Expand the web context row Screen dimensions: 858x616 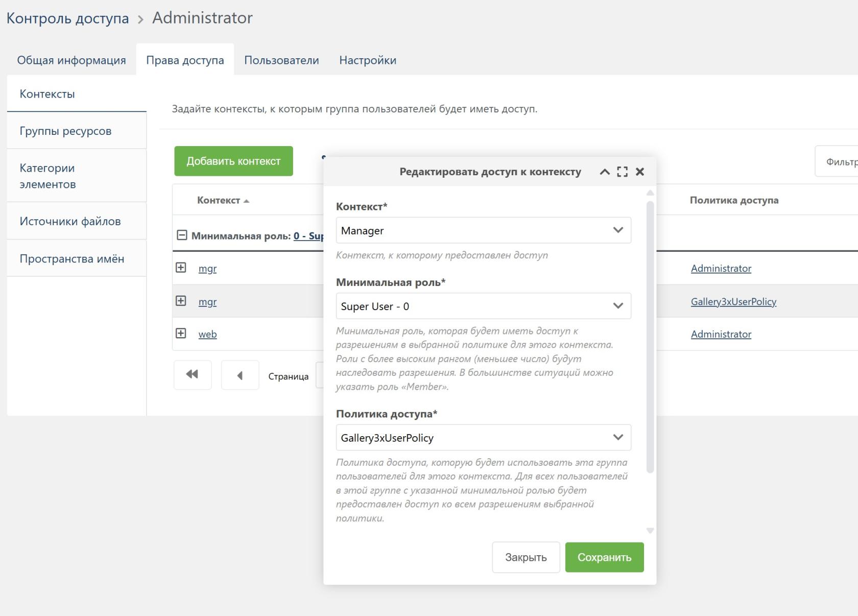pos(181,334)
